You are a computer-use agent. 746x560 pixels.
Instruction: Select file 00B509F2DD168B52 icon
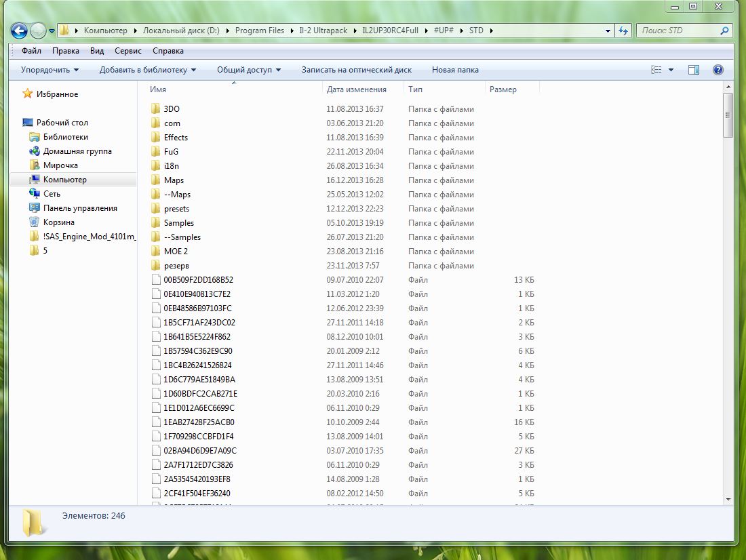[x=156, y=280]
